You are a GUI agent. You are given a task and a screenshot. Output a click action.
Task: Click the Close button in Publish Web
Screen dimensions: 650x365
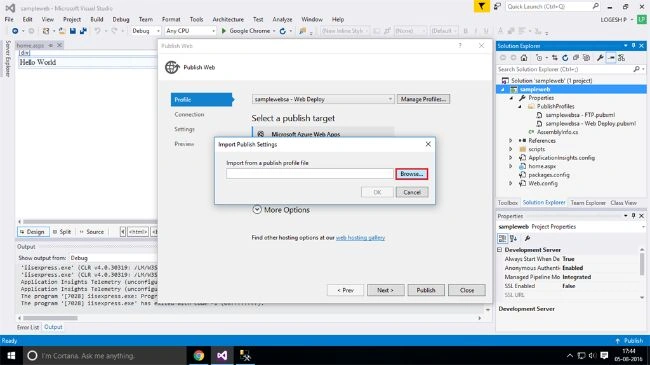[467, 290]
